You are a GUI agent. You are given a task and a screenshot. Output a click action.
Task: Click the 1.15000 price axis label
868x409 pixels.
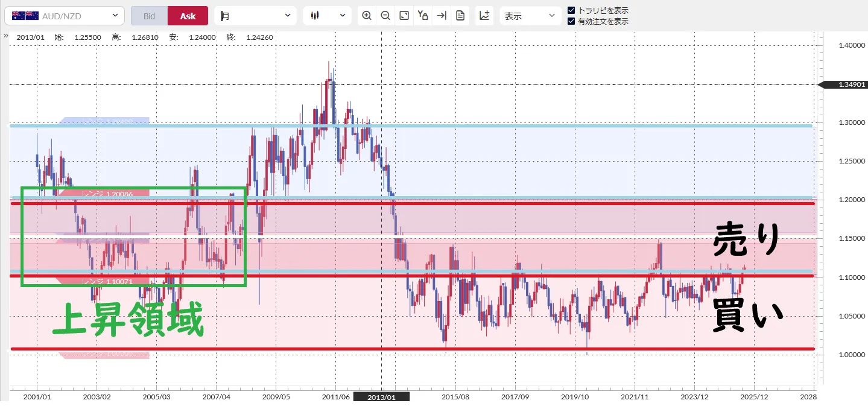(x=851, y=239)
